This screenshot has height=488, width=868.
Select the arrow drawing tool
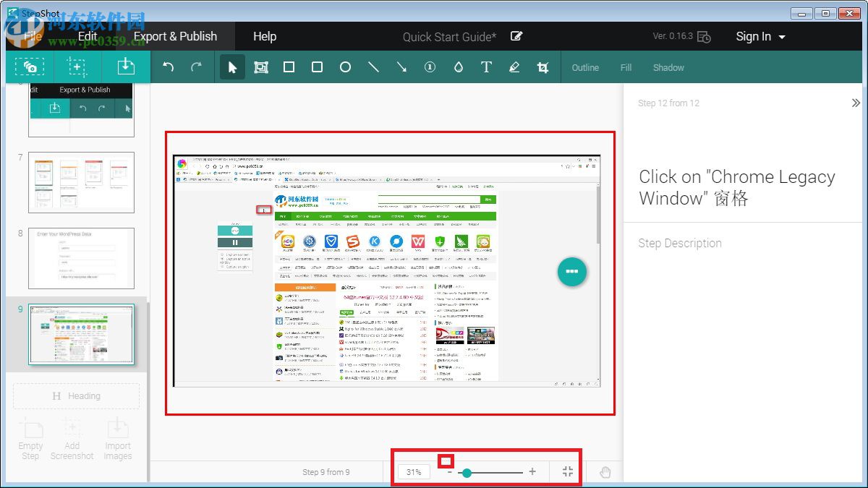point(401,67)
